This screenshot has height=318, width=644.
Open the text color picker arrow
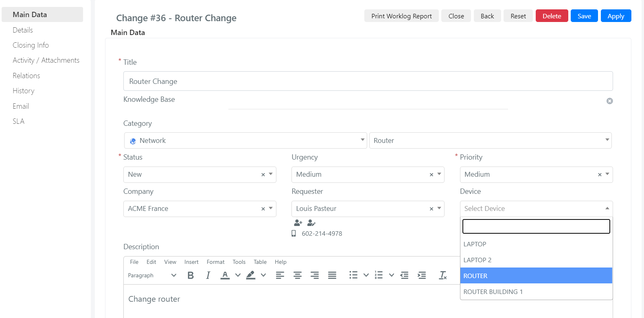click(x=238, y=275)
